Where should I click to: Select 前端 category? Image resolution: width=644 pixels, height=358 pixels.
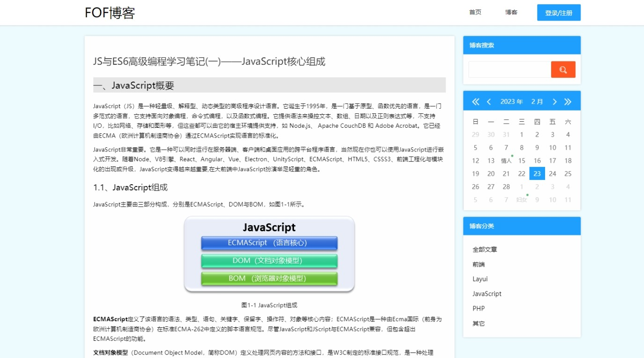coord(478,264)
